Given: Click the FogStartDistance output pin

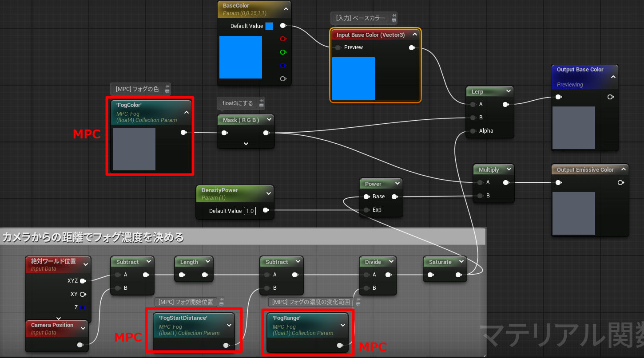Looking at the screenshot, I should [x=227, y=345].
